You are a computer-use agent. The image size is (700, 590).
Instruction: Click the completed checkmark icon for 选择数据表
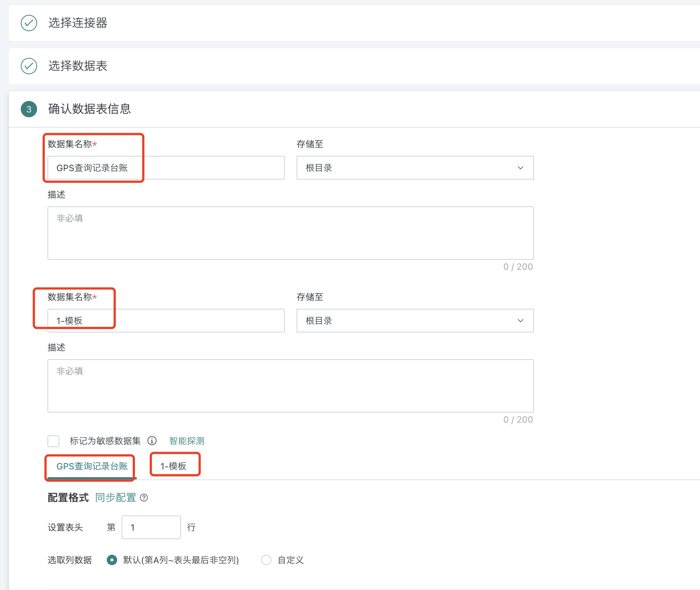point(29,66)
